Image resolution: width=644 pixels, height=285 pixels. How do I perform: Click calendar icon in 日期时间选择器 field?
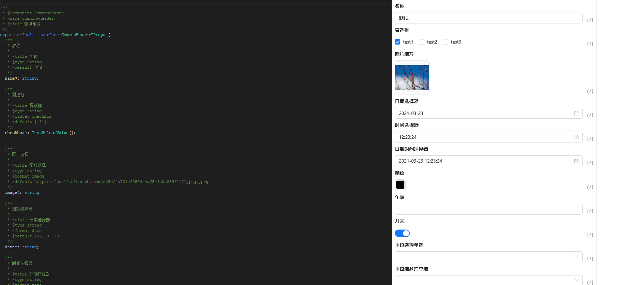click(x=576, y=161)
